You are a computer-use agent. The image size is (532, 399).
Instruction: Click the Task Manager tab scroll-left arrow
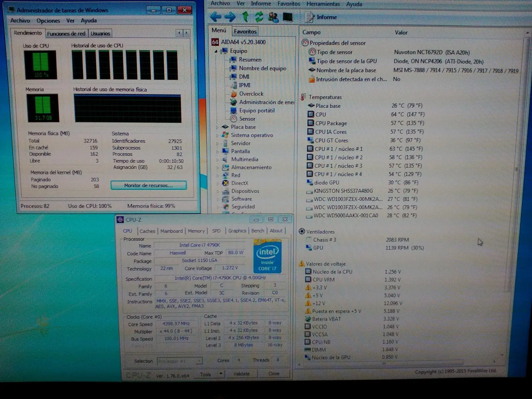180,33
